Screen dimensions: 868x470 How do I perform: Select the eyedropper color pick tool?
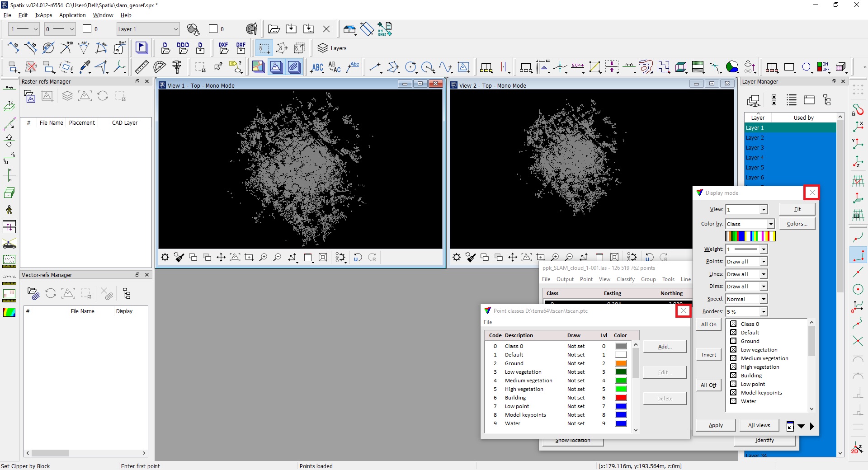(85, 67)
